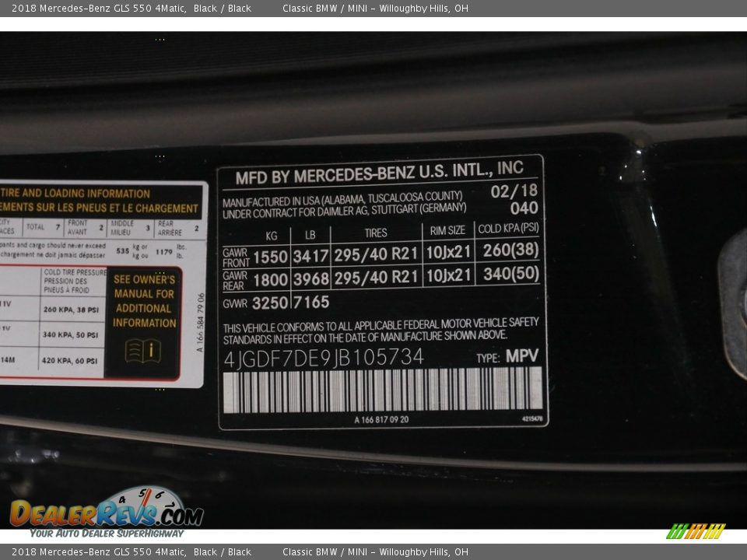Click rear rim size 10Jx21
747x560 pixels.
pyautogui.click(x=448, y=275)
